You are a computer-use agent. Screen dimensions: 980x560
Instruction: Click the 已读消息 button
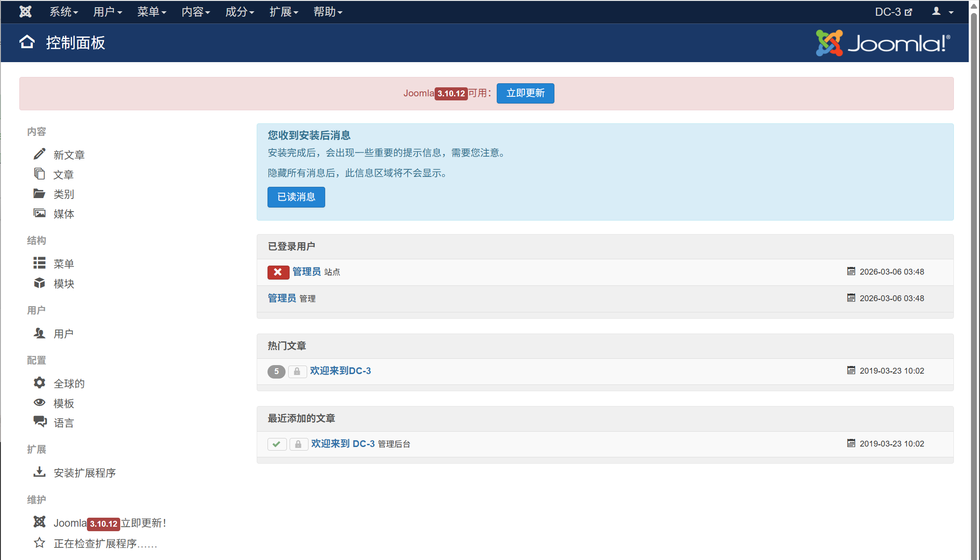click(x=296, y=197)
